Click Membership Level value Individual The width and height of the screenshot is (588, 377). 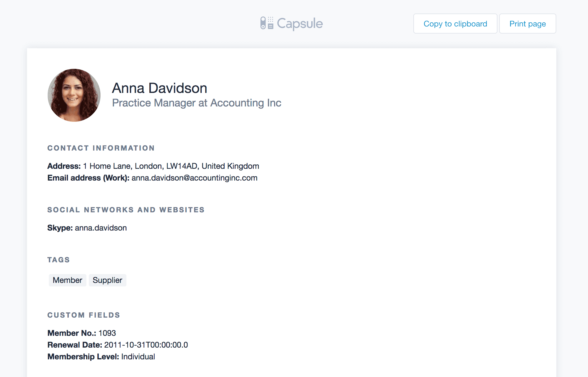[138, 357]
